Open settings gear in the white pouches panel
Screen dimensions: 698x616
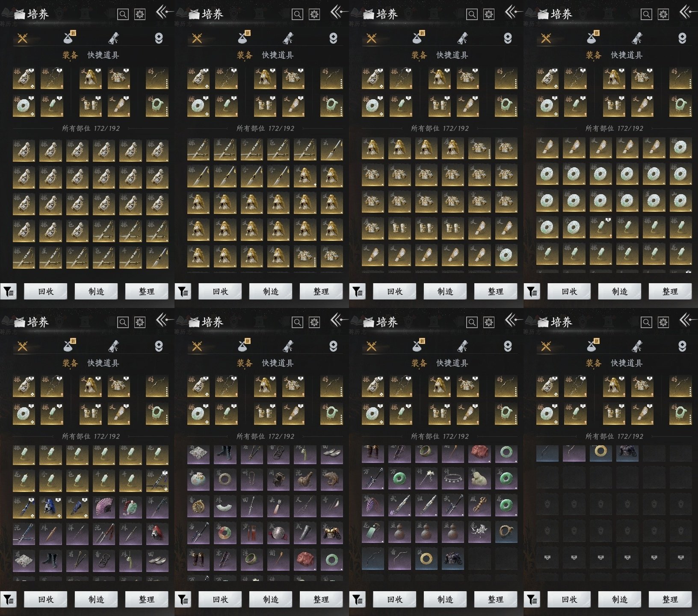140,14
